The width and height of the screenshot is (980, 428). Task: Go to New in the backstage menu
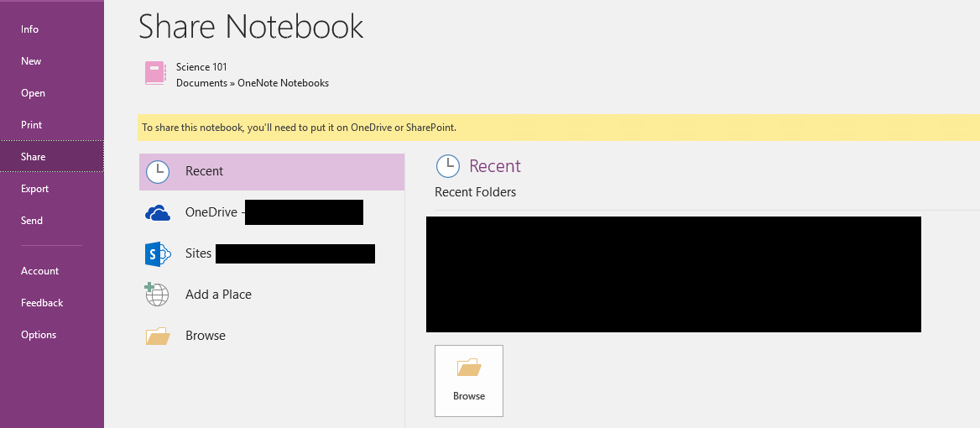pos(52,61)
